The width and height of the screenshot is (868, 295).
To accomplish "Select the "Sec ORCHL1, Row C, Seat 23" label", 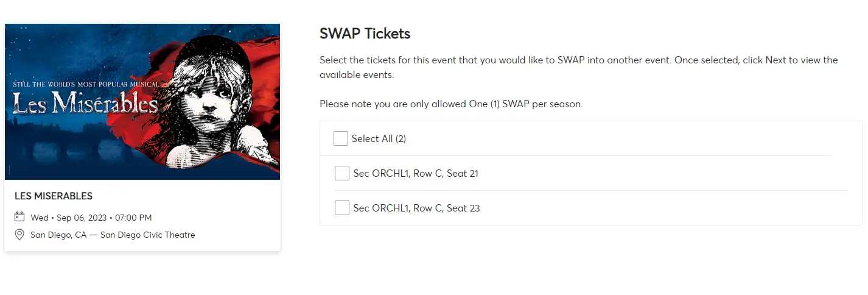I will 416,208.
